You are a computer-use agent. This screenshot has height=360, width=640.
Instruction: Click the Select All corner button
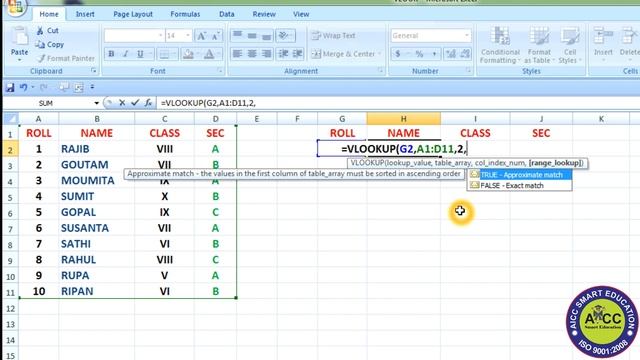11,119
